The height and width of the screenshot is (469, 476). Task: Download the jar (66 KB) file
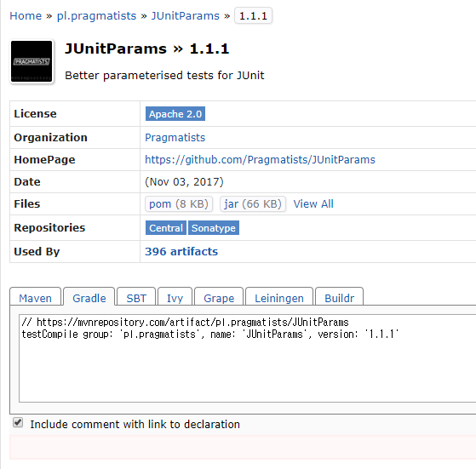(253, 204)
